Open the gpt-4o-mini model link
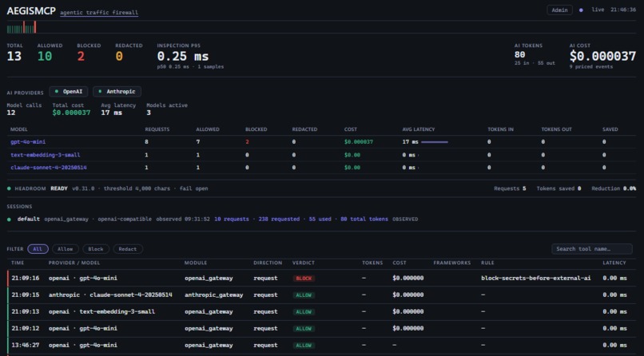 pos(28,142)
